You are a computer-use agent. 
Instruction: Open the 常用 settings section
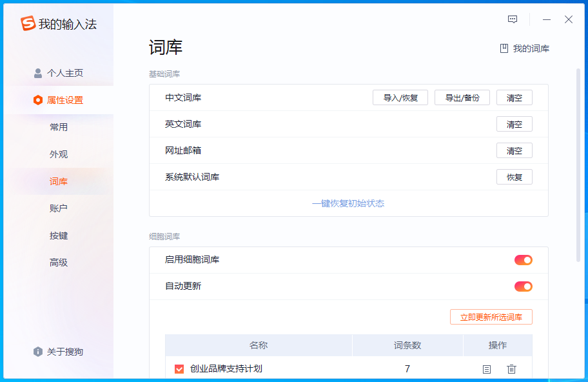[x=59, y=127]
